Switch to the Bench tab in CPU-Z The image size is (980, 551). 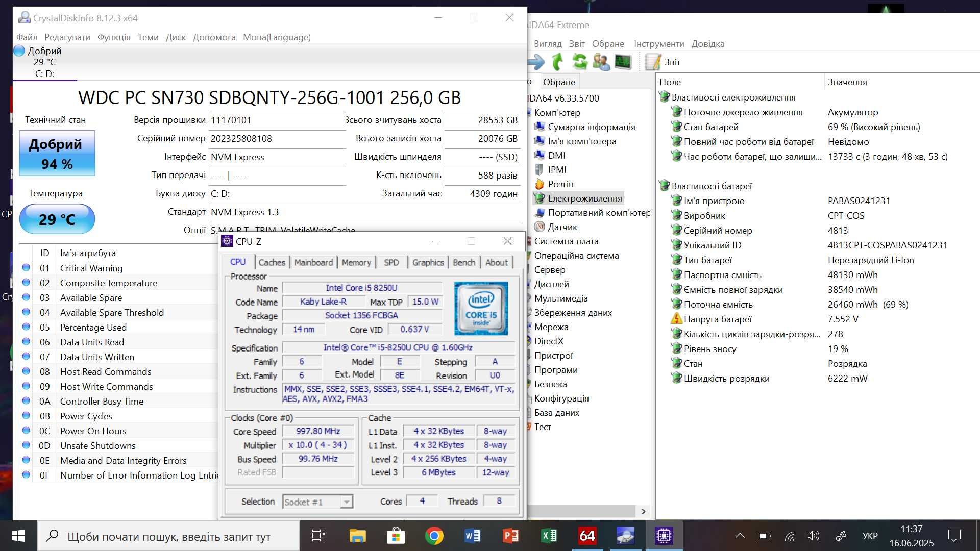[464, 262]
